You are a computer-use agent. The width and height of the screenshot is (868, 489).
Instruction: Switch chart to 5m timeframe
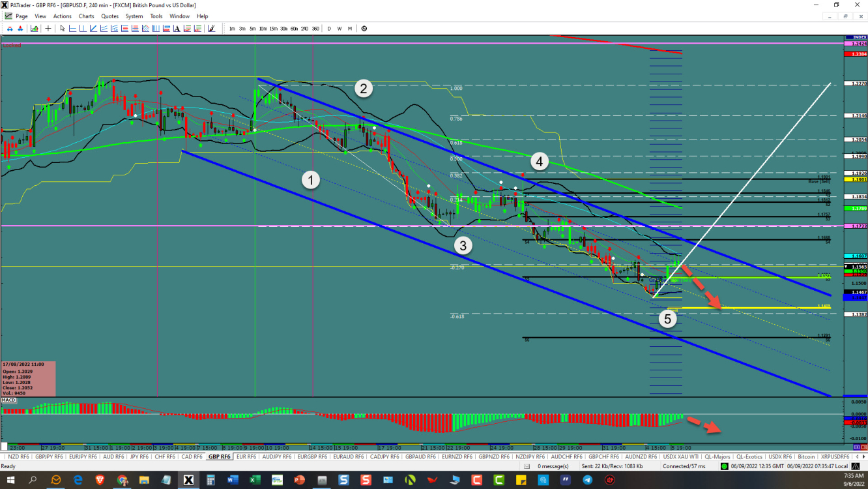[253, 29]
